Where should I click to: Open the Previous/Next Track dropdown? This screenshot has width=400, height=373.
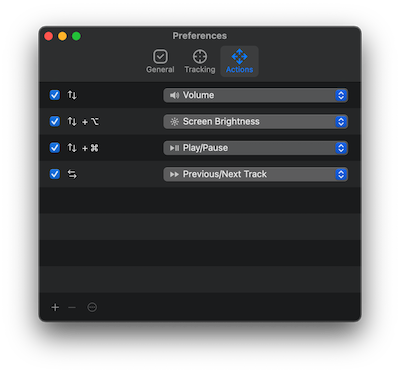point(256,174)
